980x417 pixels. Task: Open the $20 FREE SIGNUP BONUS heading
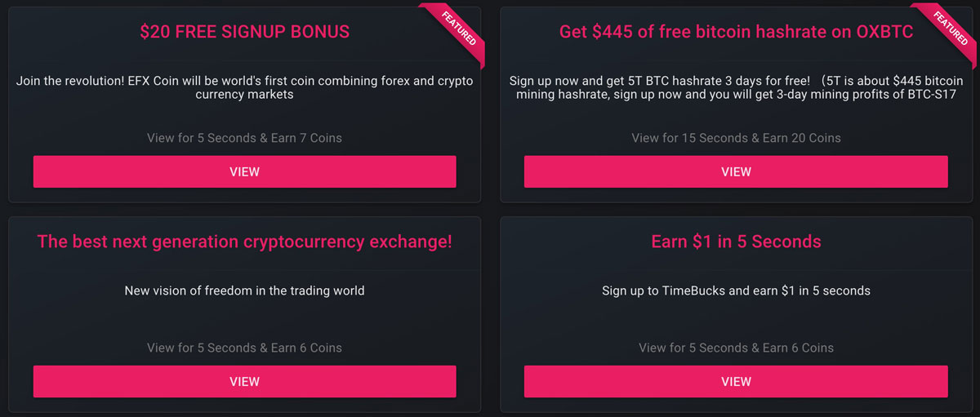tap(244, 32)
